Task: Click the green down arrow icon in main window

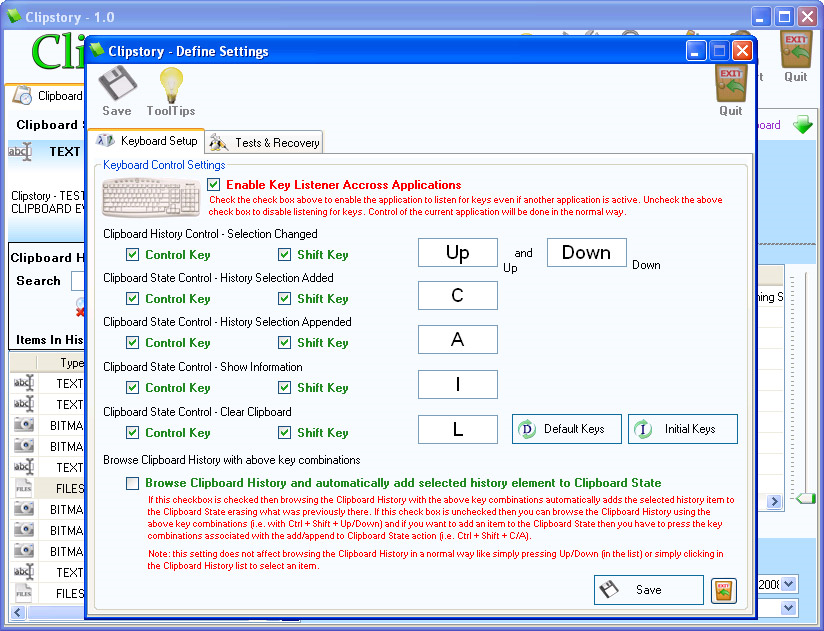Action: [x=802, y=125]
